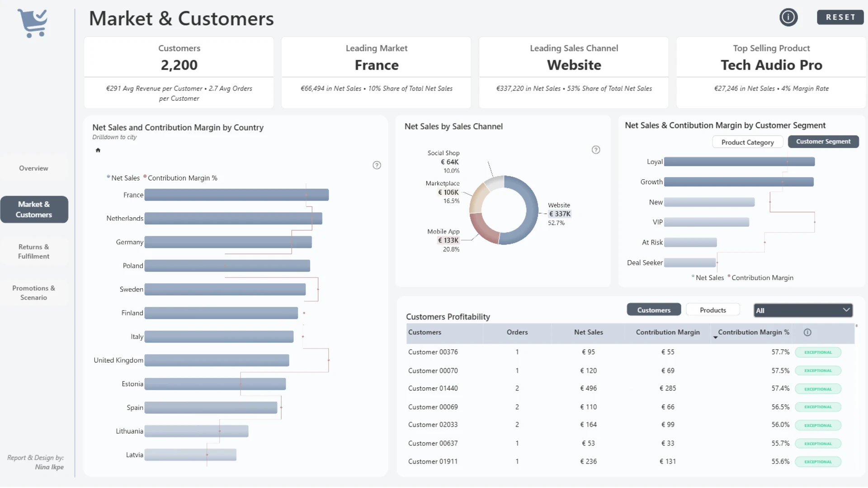This screenshot has height=488, width=868.
Task: Click the Top Selling Product card
Action: click(x=771, y=73)
